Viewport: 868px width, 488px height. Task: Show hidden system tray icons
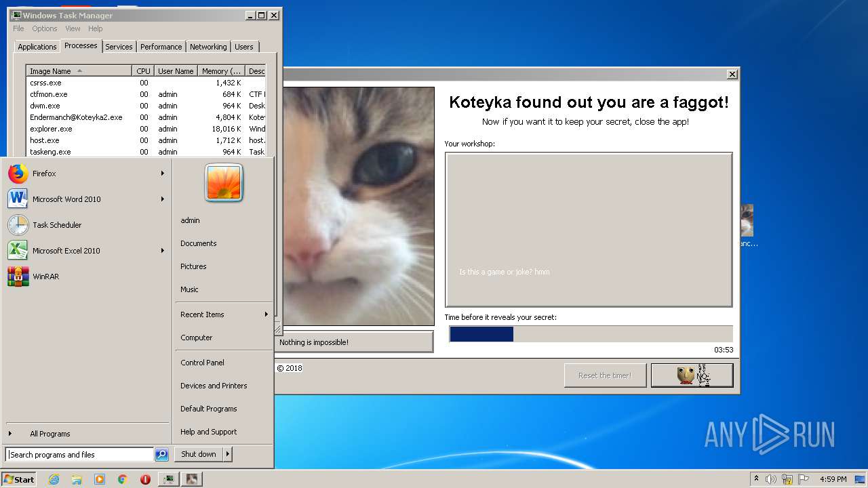point(756,479)
